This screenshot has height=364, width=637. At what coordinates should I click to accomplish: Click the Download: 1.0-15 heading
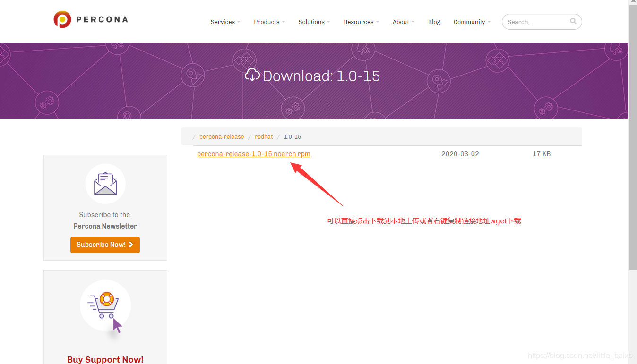tap(312, 76)
